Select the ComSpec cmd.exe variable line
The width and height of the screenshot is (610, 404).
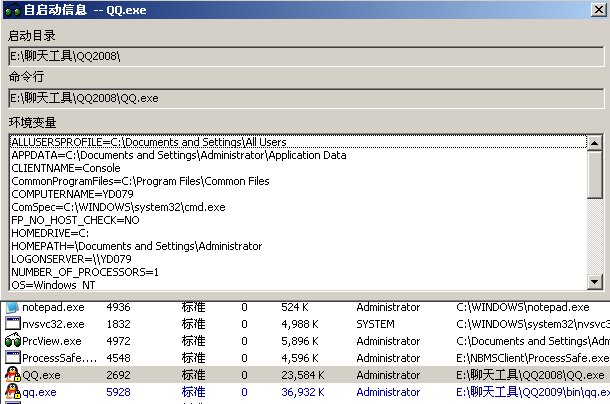pyautogui.click(x=118, y=207)
